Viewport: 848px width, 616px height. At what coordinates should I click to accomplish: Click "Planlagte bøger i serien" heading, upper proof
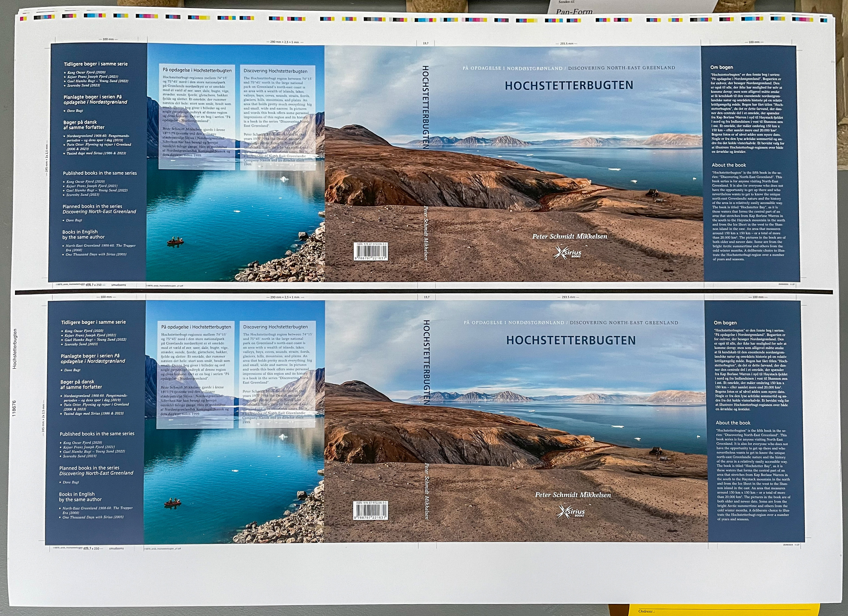point(92,97)
